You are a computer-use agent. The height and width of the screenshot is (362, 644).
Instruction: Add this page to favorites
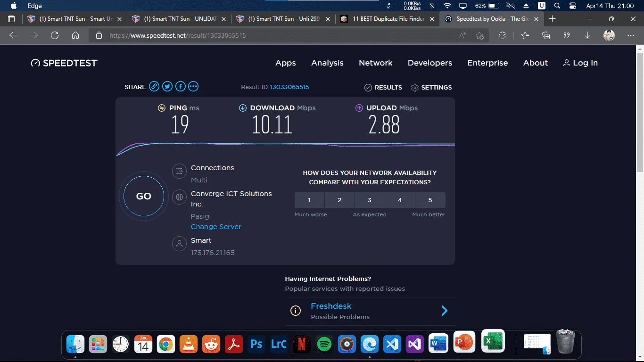tap(480, 35)
